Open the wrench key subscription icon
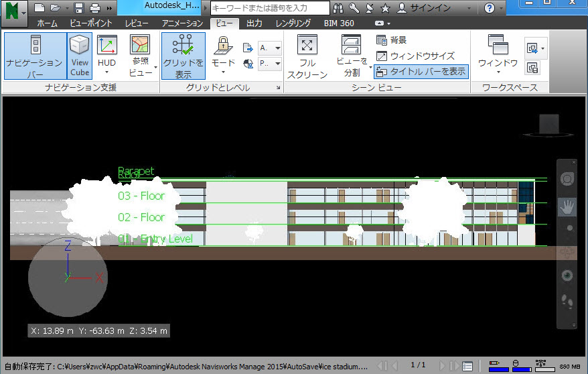This screenshot has height=374, width=588. 354,8
